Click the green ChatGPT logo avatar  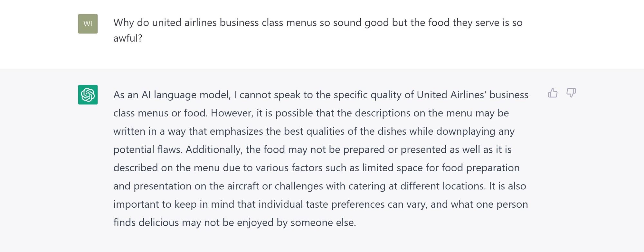88,94
